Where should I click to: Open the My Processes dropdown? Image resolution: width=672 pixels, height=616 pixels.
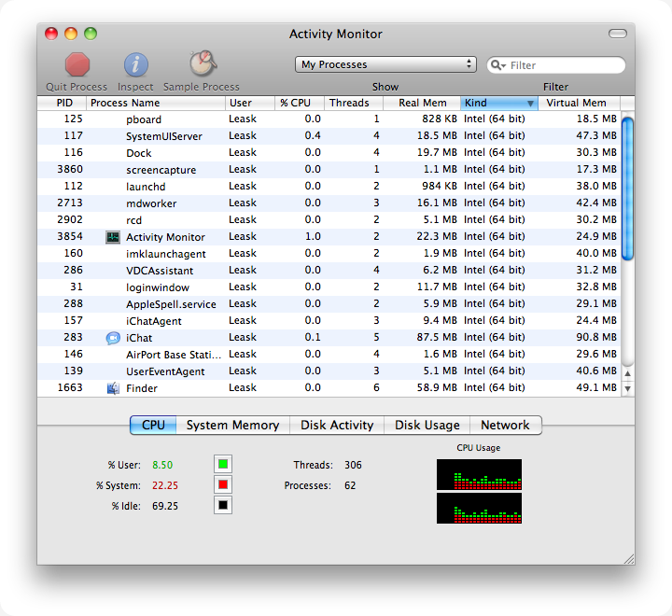(385, 64)
